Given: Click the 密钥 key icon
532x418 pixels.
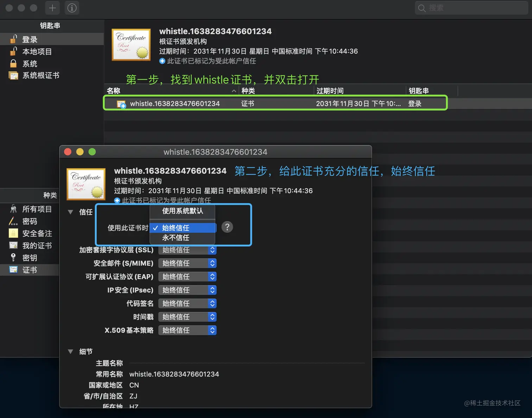Looking at the screenshot, I should (x=13, y=257).
